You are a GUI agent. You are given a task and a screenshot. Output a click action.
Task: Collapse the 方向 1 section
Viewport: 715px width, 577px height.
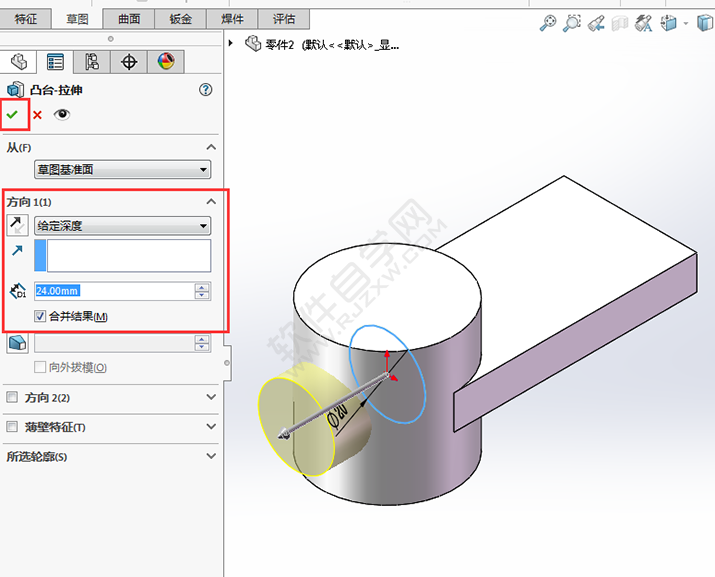211,202
